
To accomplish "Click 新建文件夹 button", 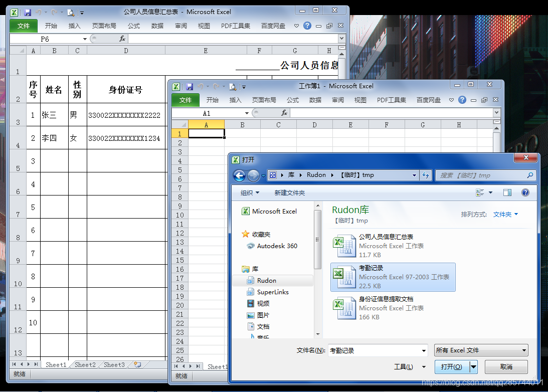I will [289, 193].
